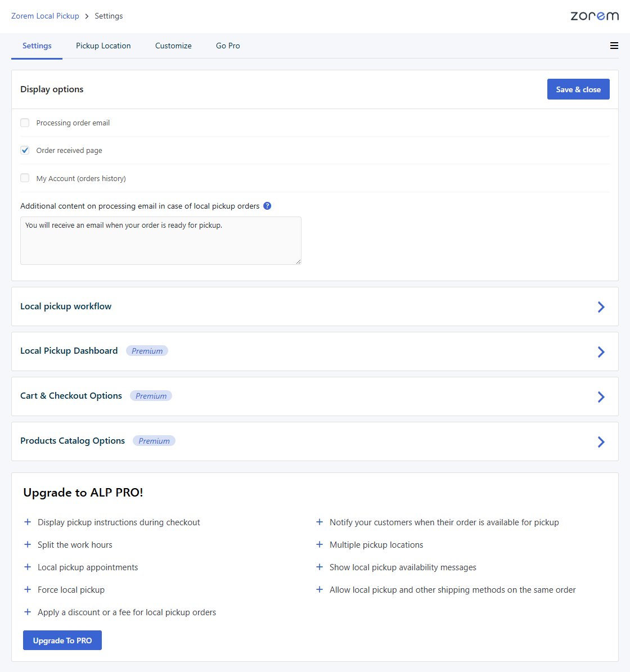The height and width of the screenshot is (672, 630).
Task: Click plus icon beside Force local pickup
Action: [28, 589]
